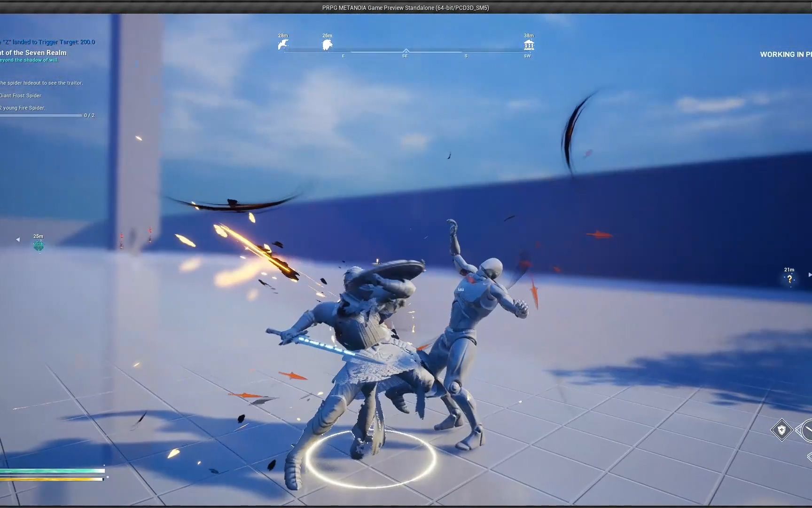Image resolution: width=812 pixels, height=508 pixels.
Task: Select the E direction label on compass
Action: (344, 56)
